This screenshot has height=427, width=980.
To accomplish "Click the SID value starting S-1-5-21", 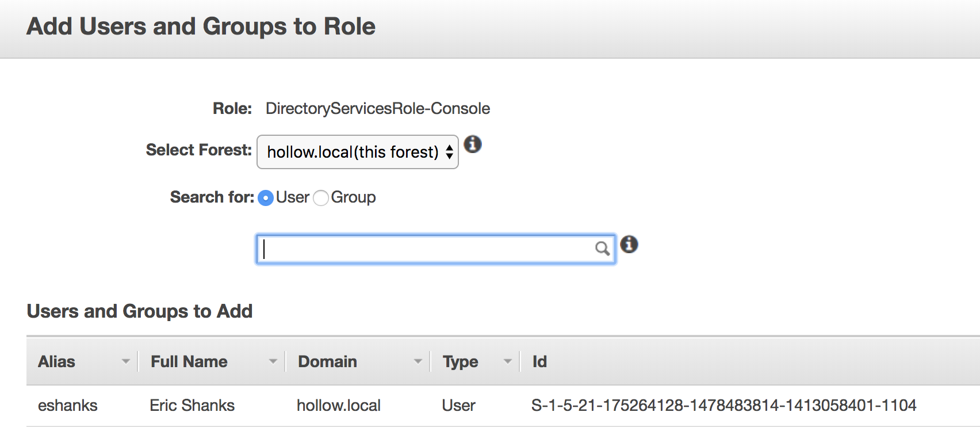I will pos(723,405).
